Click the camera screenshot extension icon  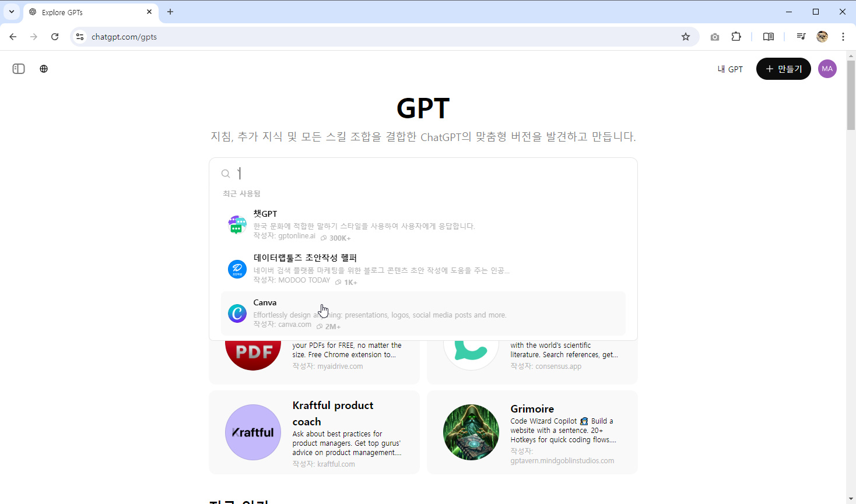[x=715, y=37]
